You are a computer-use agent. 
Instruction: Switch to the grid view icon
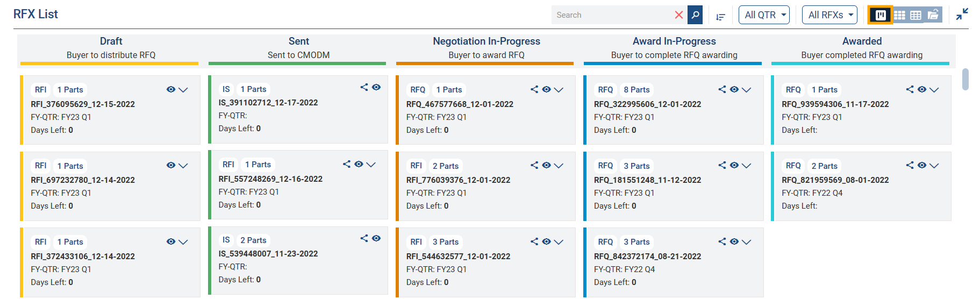tap(899, 15)
